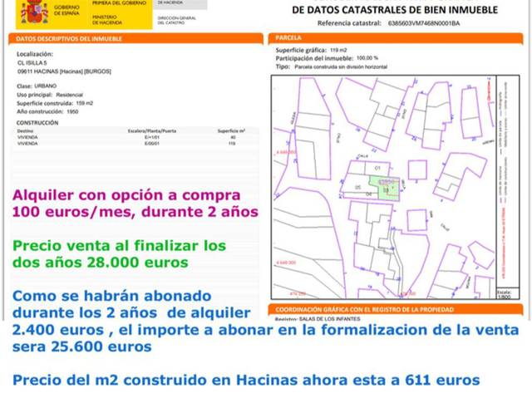Click the 'MINISTERIO DE HACIENDA' label
The image size is (532, 398).
tap(107, 20)
